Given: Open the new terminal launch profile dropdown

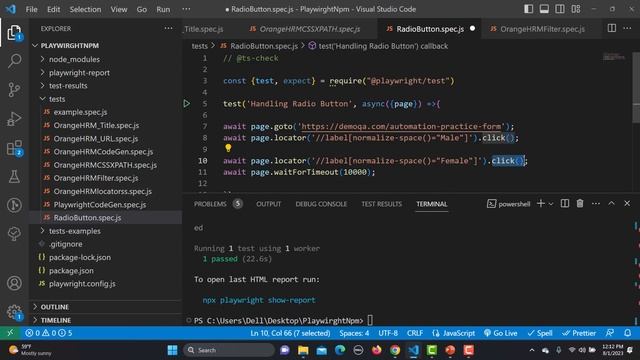Looking at the screenshot, I should [551, 203].
